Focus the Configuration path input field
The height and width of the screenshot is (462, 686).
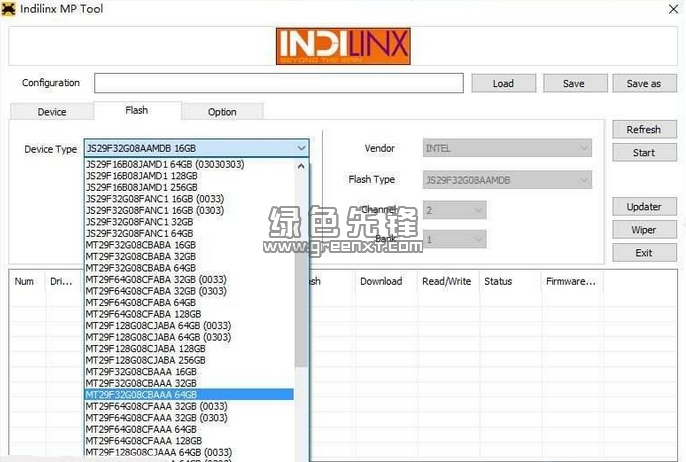pyautogui.click(x=279, y=83)
